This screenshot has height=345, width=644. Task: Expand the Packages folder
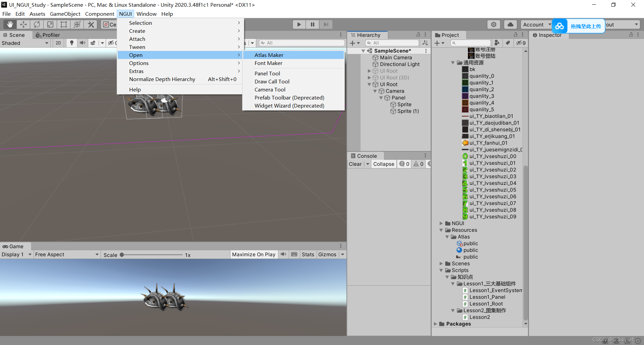(435, 324)
